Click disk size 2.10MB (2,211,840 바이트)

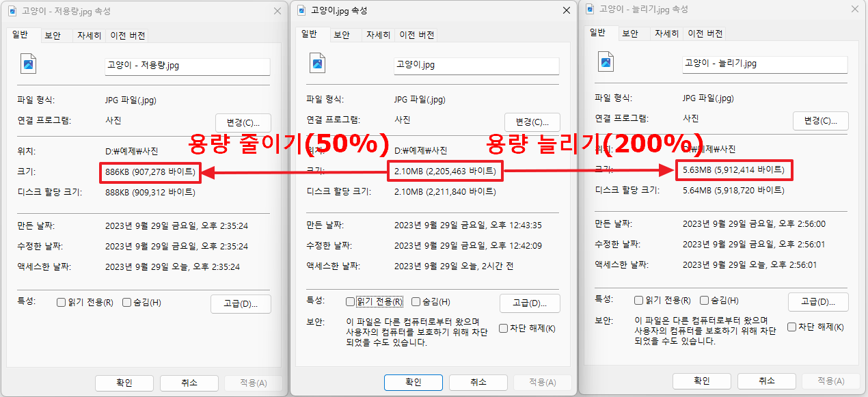(x=445, y=192)
